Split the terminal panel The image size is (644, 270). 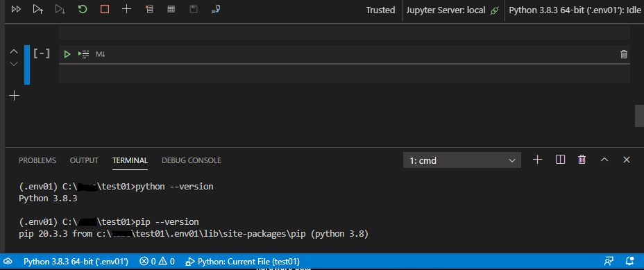pos(560,160)
